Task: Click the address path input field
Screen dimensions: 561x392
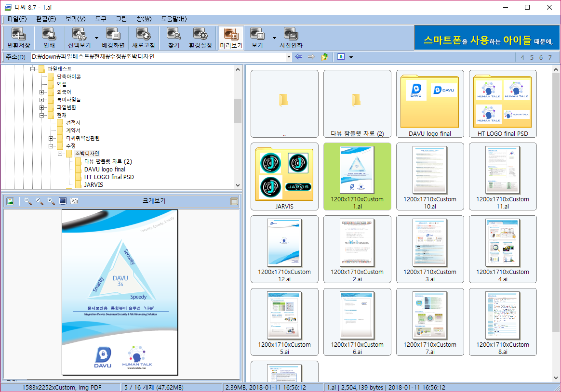Action: tap(158, 57)
